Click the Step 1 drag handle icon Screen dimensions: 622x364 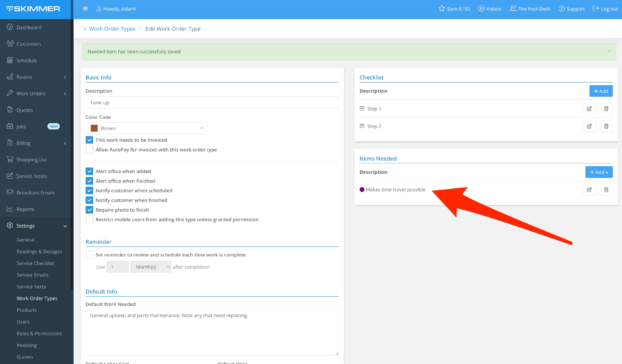click(x=362, y=109)
